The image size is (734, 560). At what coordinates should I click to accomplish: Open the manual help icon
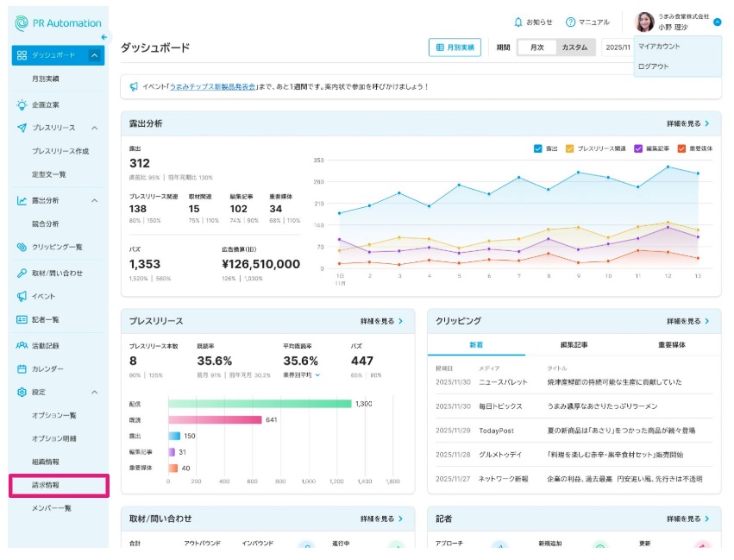click(x=570, y=22)
